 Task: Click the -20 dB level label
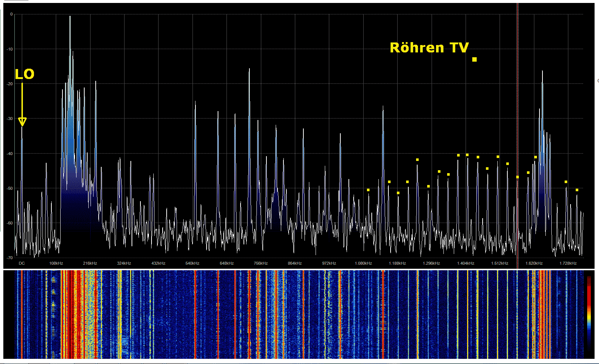(x=10, y=84)
